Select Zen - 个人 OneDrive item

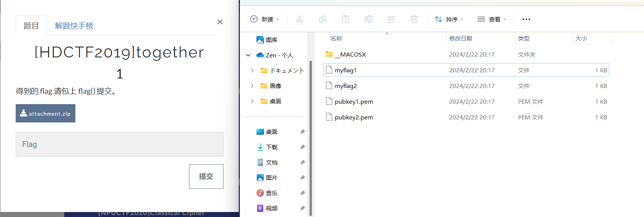[275, 55]
